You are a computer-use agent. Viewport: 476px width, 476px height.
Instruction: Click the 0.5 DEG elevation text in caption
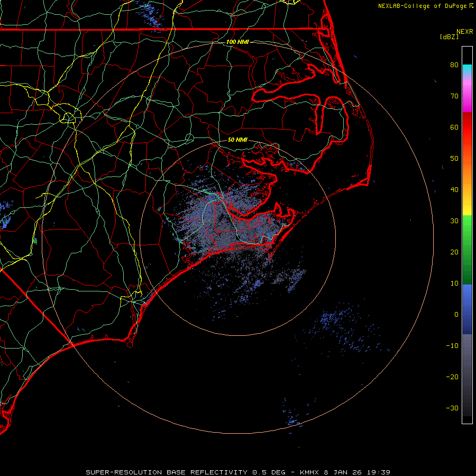click(269, 472)
